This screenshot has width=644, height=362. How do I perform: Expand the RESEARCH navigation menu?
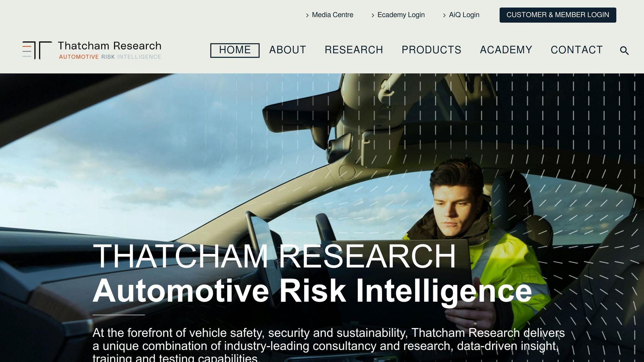[354, 50]
